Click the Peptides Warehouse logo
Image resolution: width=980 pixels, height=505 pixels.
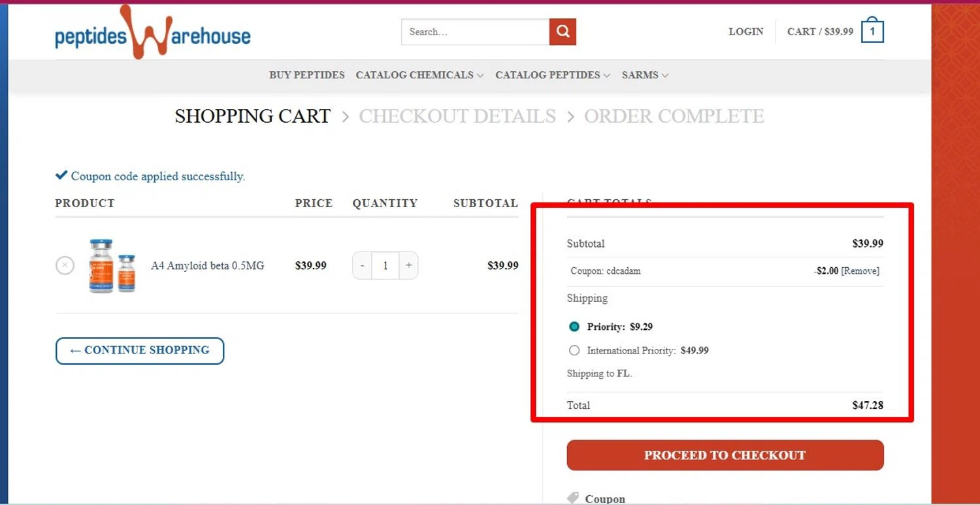(153, 32)
